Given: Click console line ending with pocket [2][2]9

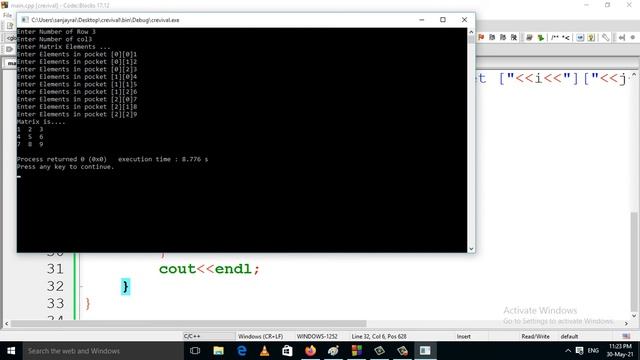Looking at the screenshot, I should [77, 114].
